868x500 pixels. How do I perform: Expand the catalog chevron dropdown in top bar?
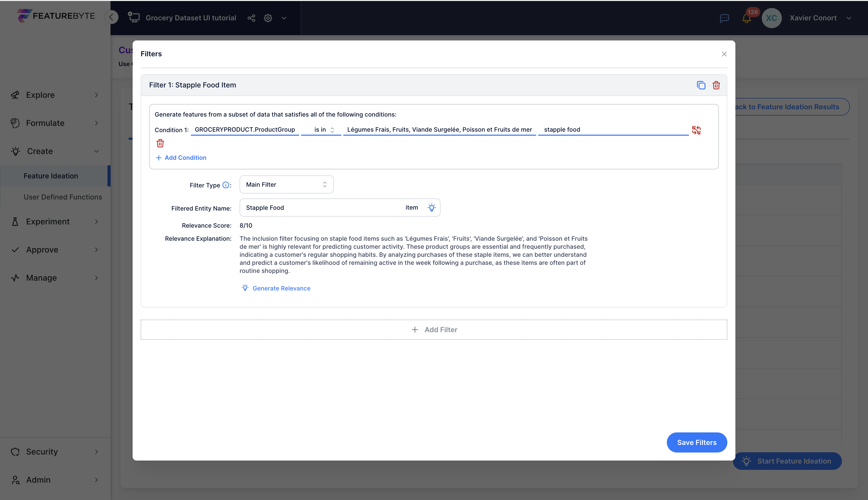284,18
